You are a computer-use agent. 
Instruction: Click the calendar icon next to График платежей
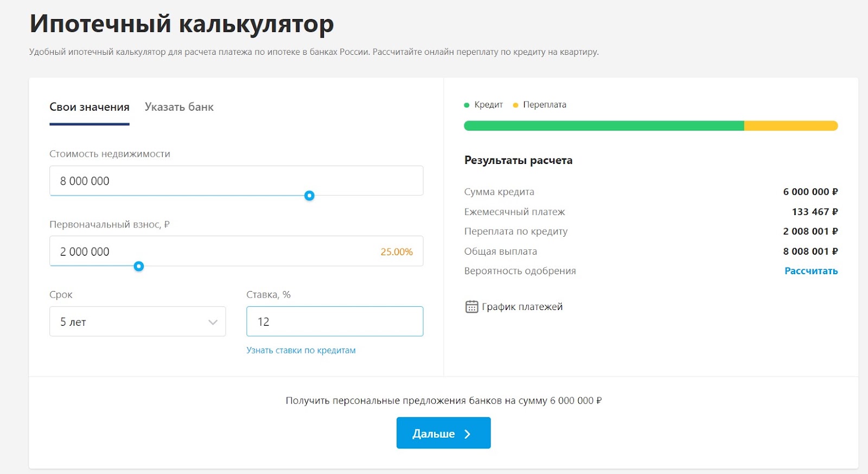click(x=472, y=307)
